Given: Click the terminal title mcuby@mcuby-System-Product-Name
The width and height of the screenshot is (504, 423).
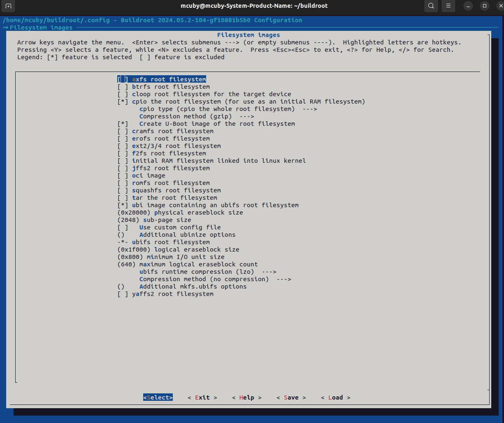Looking at the screenshot, I should 254,6.
